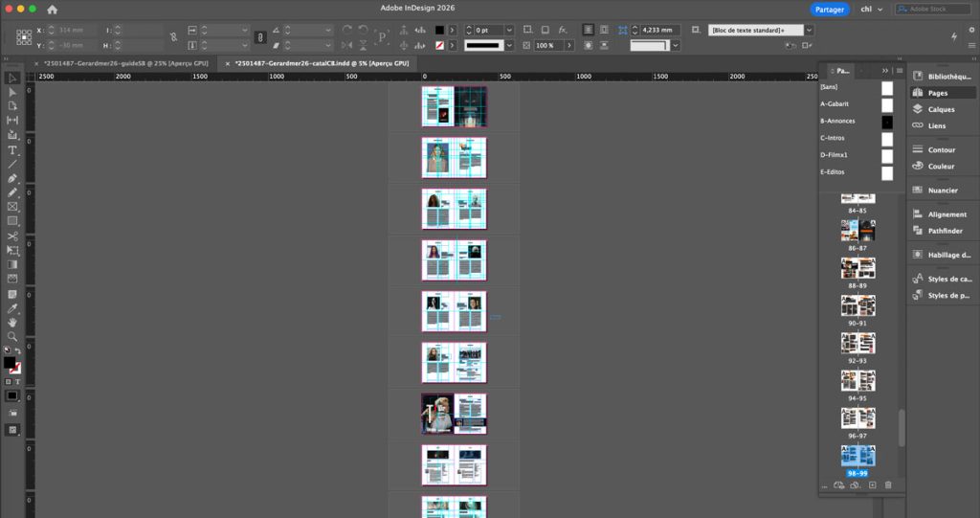Open Calques panel
Image resolution: width=980 pixels, height=518 pixels.
(x=942, y=109)
